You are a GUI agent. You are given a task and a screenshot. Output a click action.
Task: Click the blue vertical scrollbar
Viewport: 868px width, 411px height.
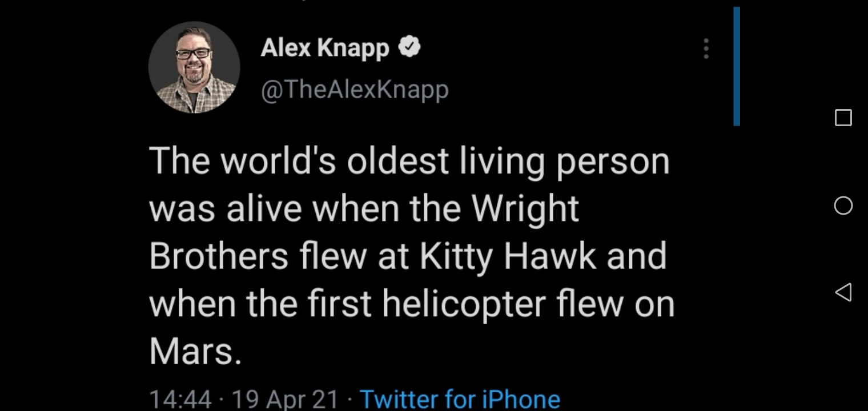[737, 66]
